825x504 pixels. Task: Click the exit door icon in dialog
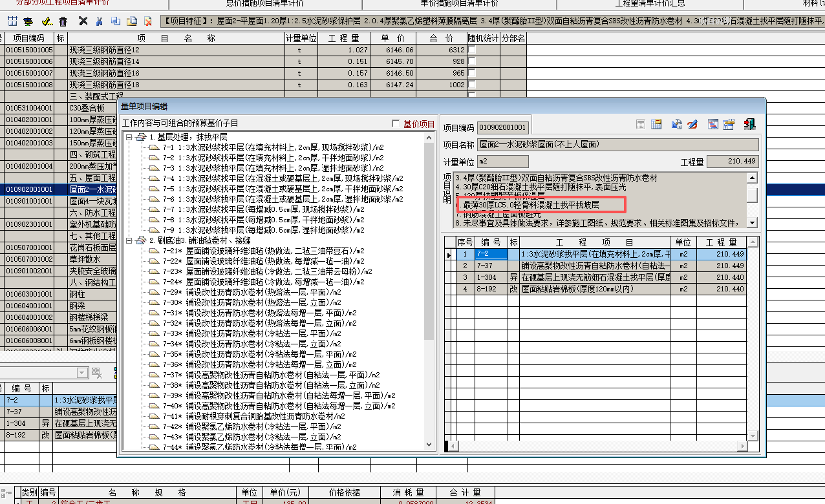[x=750, y=124]
